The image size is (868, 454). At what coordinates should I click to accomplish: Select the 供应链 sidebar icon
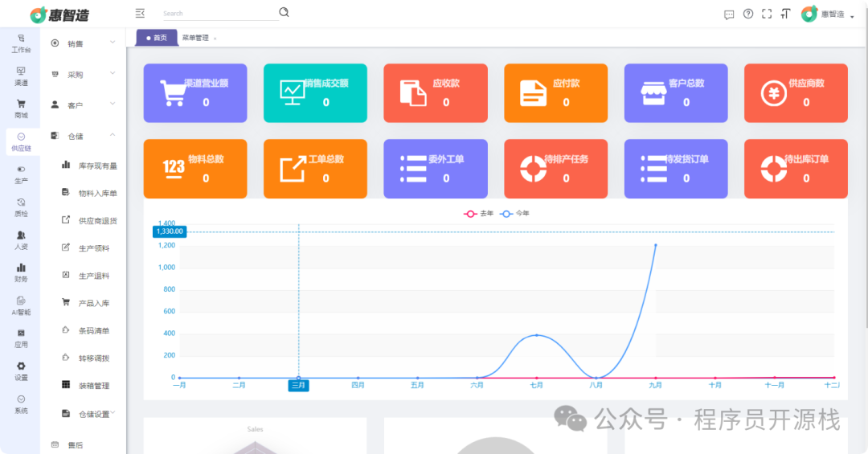coord(21,141)
